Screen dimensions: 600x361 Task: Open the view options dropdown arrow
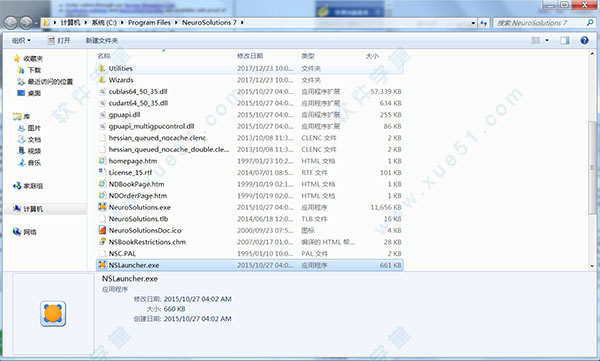coord(547,40)
